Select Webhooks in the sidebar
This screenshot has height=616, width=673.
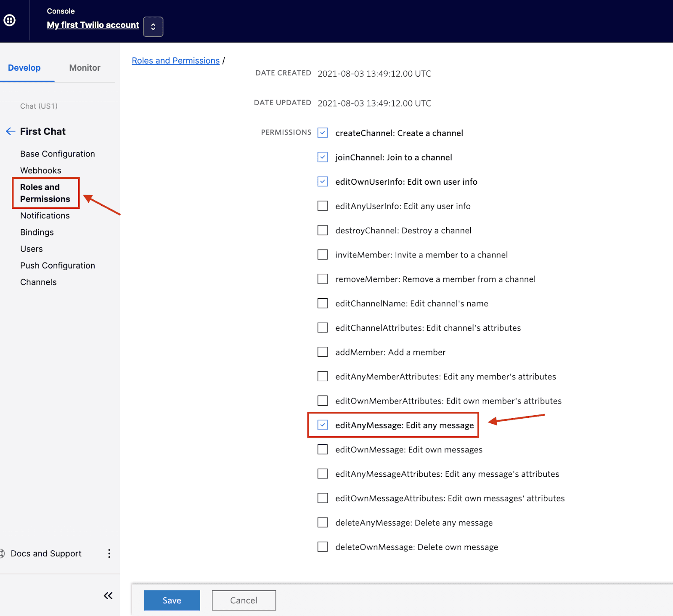[40, 170]
